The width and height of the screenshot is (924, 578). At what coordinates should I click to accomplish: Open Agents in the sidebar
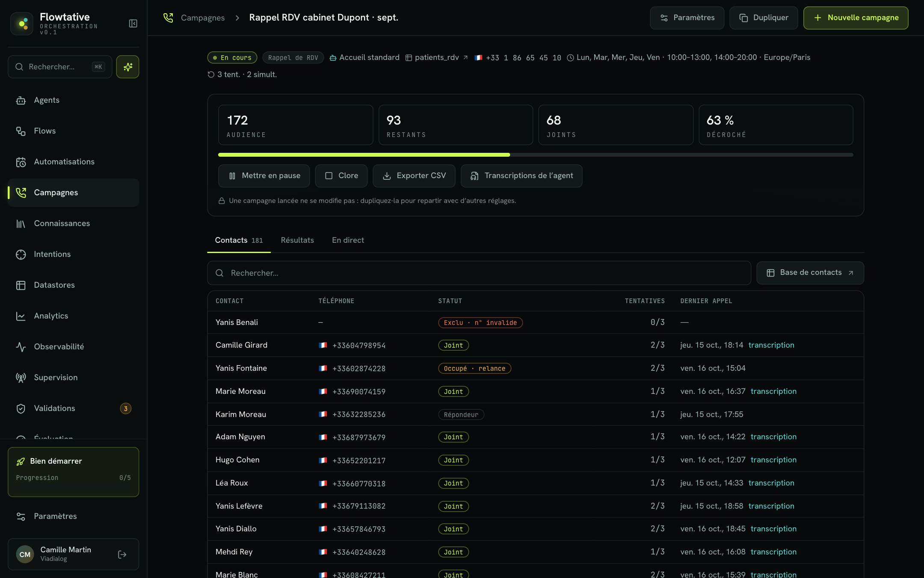tap(73, 100)
